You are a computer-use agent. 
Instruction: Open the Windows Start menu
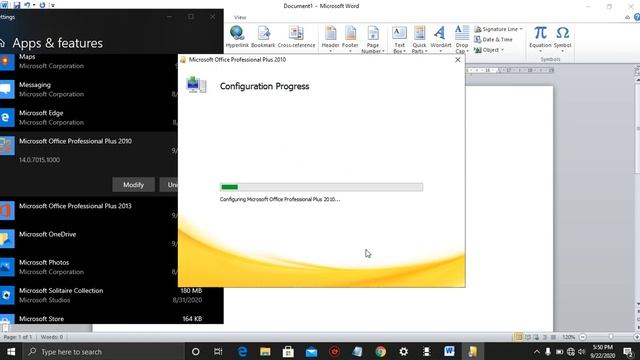[x=11, y=351]
